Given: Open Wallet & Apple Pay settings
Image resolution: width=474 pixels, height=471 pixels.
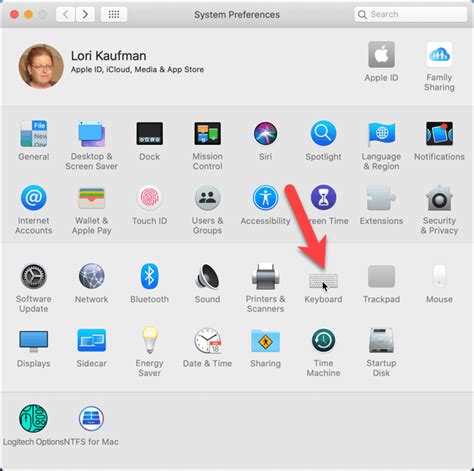Looking at the screenshot, I should coord(91,198).
